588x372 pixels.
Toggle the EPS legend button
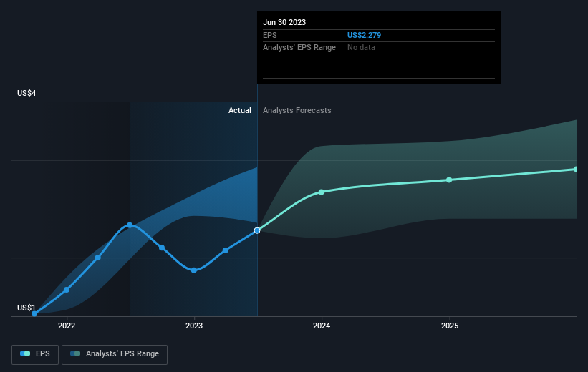click(35, 354)
